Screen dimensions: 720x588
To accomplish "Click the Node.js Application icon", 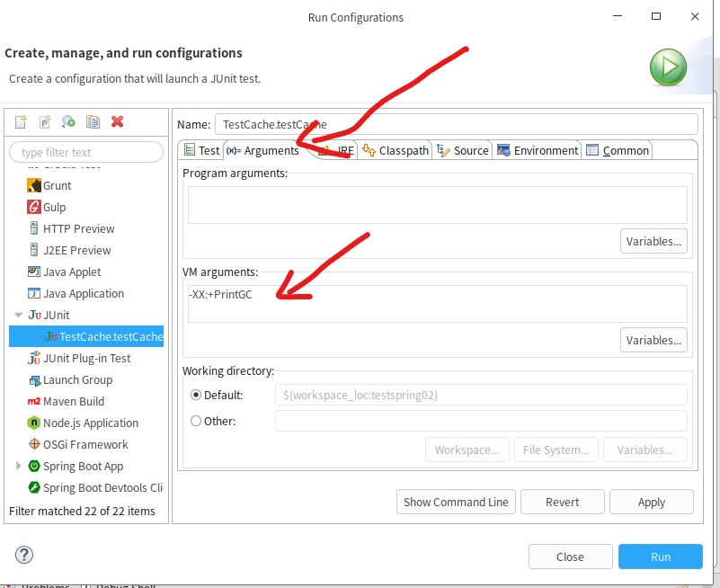I will pos(34,423).
